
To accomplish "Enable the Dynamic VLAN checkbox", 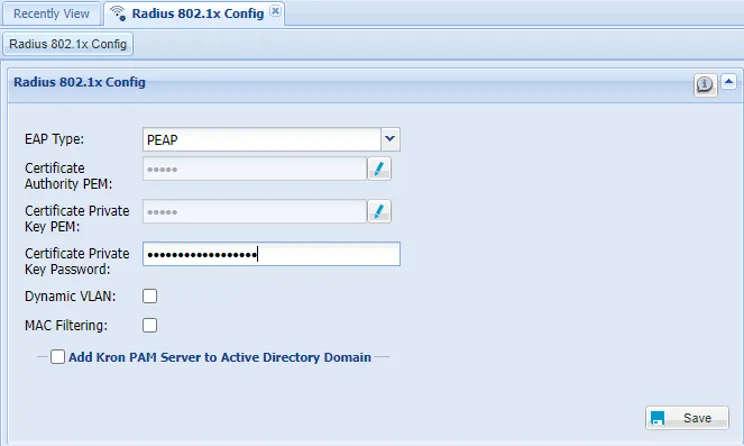I will (150, 296).
